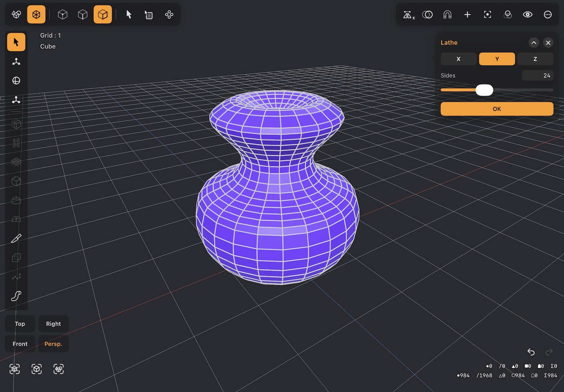Toggle the highlighted face selection mode cube
Image resolution: width=564 pixels, height=392 pixels.
pos(103,15)
